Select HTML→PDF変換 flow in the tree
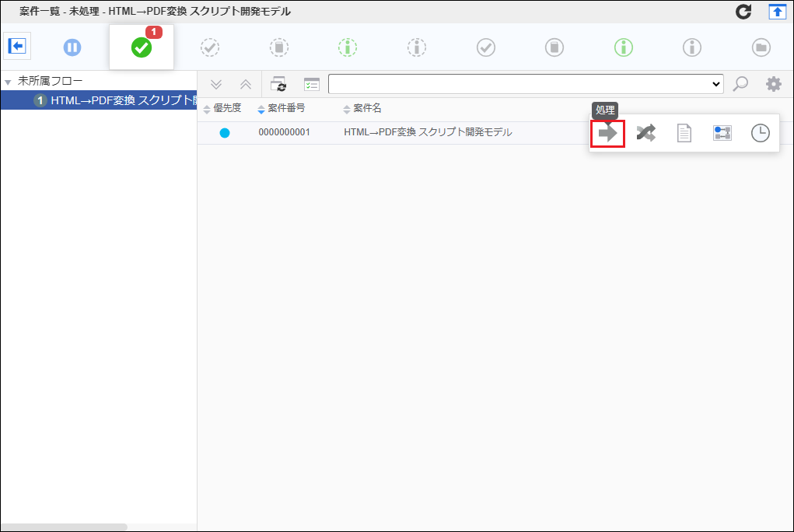The height and width of the screenshot is (532, 794). coord(99,100)
